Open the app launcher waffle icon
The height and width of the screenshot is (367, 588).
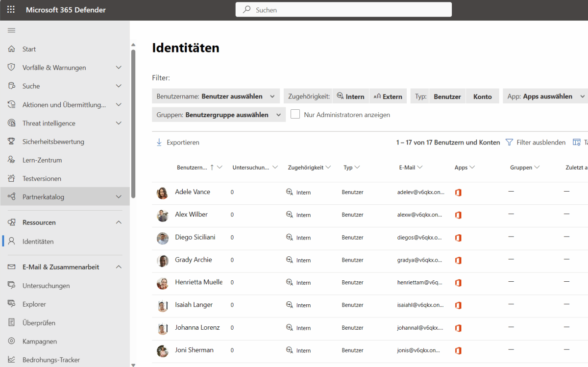coord(11,10)
